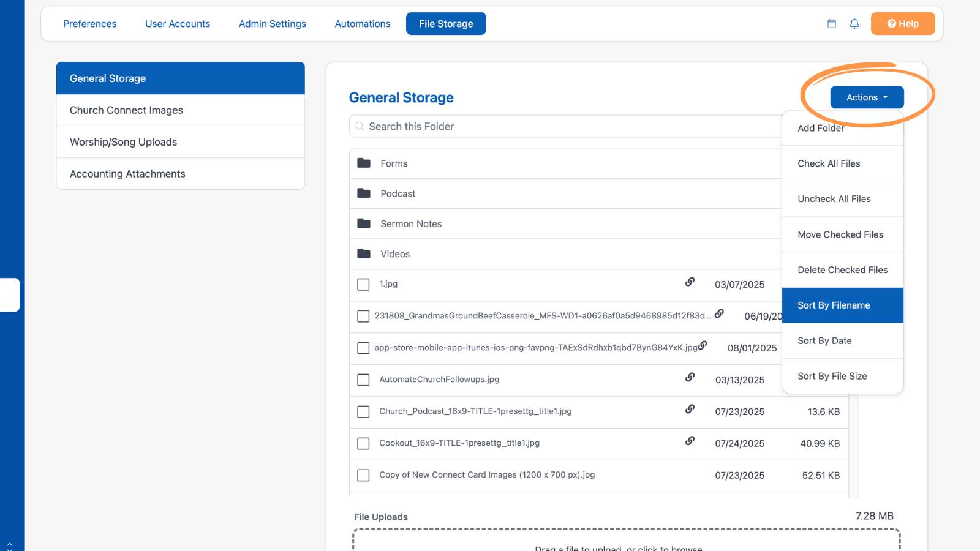Select Uncheck All Files menu item
Screen dimensions: 980x551
[x=843, y=199]
